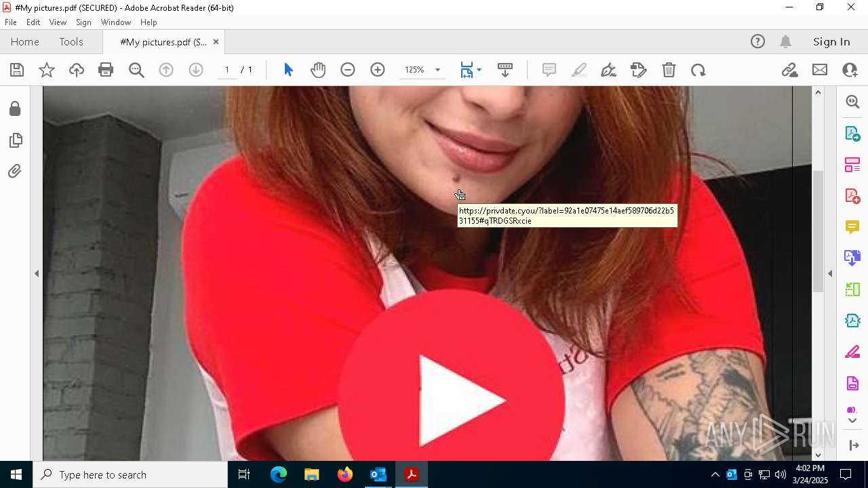Image resolution: width=868 pixels, height=488 pixels.
Task: Expand the left navigation pane arrow
Action: [x=37, y=273]
